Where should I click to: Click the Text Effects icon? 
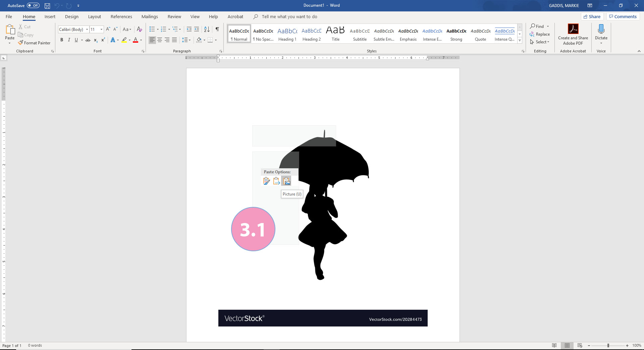113,40
